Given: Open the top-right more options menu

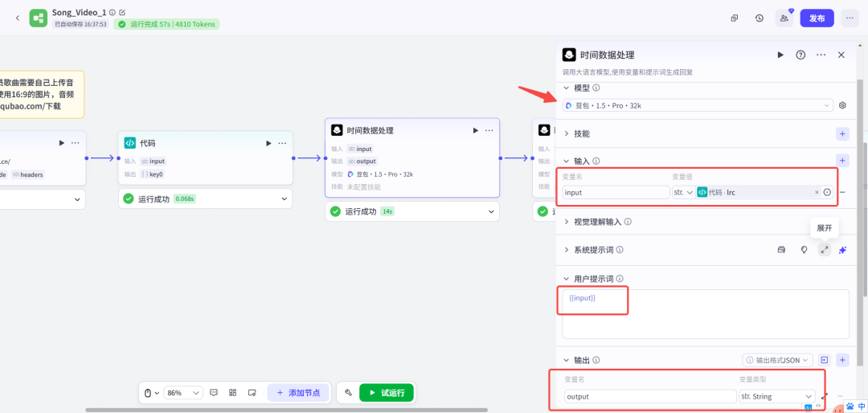Looking at the screenshot, I should 850,18.
